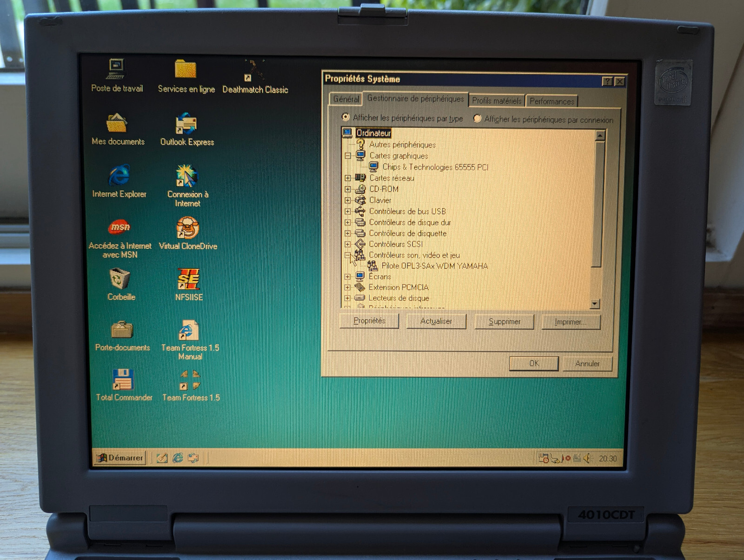
Task: Click the taskbar clock showing 20:30
Action: click(x=608, y=459)
